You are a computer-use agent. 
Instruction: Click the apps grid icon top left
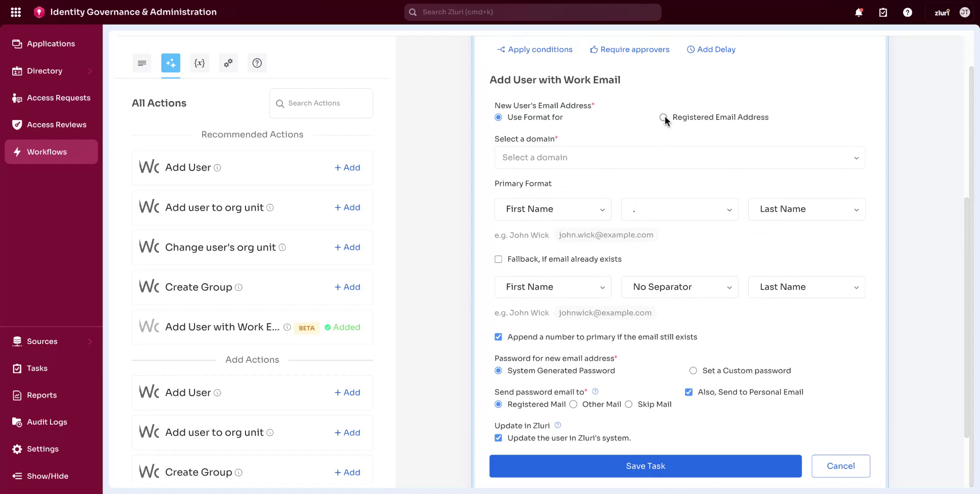[x=15, y=12]
